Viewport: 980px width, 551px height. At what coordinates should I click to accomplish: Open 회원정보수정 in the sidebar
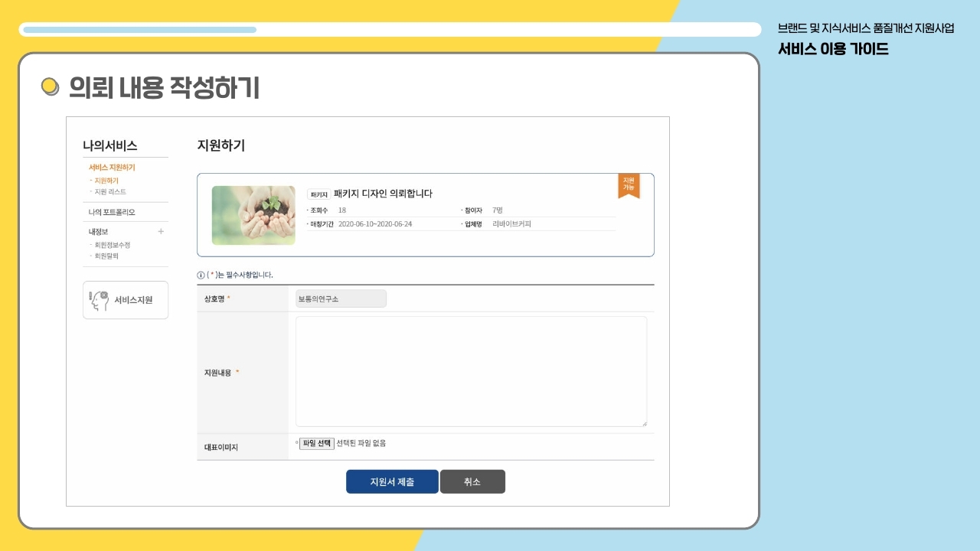(112, 245)
